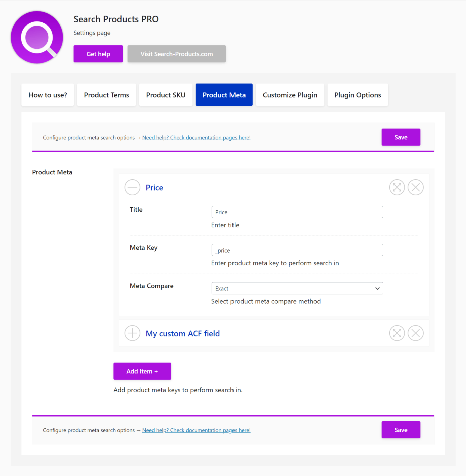The width and height of the screenshot is (466, 476).
Task: Open the How to use? tab
Action: [x=48, y=95]
